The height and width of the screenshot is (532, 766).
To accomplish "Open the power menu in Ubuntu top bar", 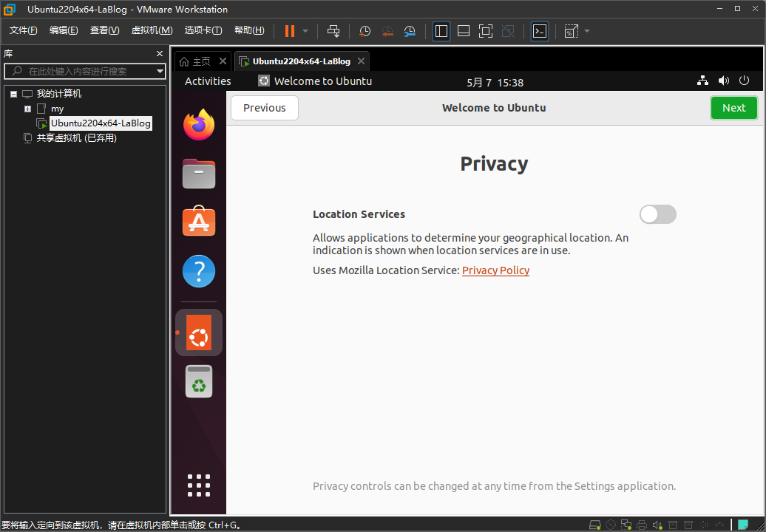I will pos(744,81).
